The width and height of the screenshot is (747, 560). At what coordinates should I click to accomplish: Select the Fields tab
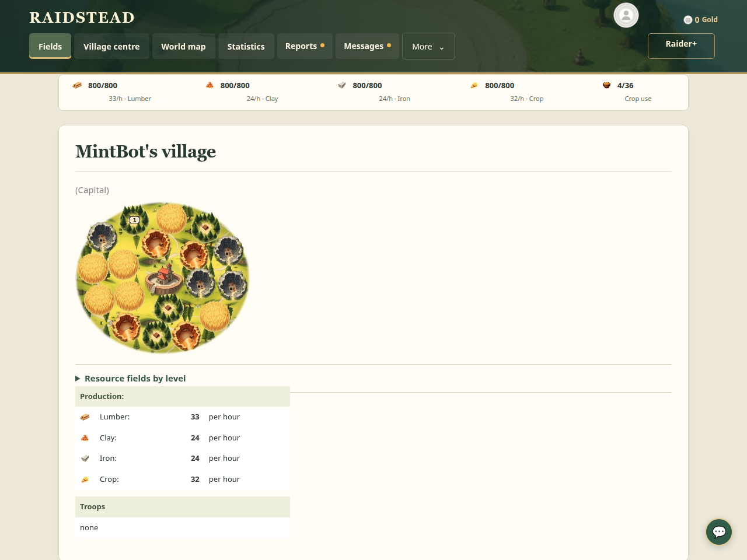coord(50,46)
